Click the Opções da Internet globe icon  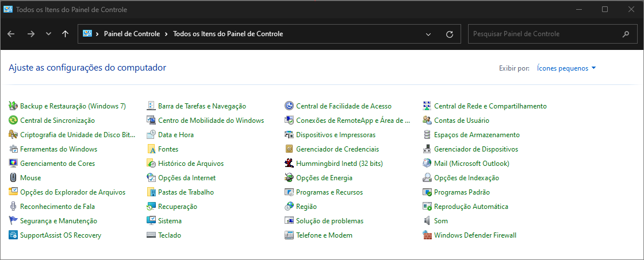point(151,178)
